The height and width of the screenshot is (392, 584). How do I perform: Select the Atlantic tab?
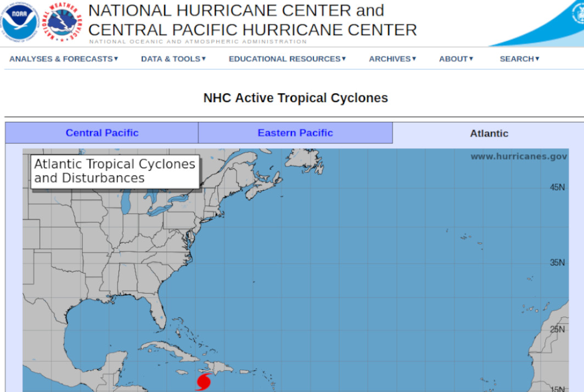(489, 133)
